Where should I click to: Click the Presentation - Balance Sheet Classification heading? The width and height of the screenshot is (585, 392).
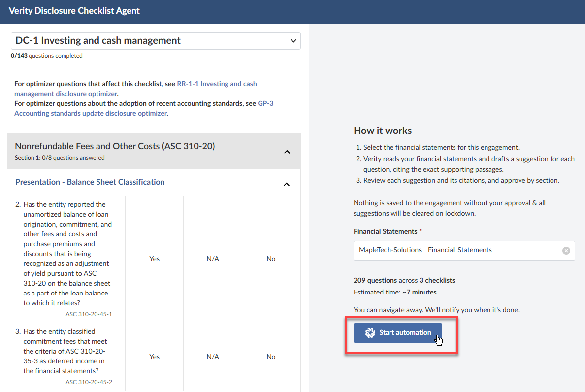click(90, 182)
